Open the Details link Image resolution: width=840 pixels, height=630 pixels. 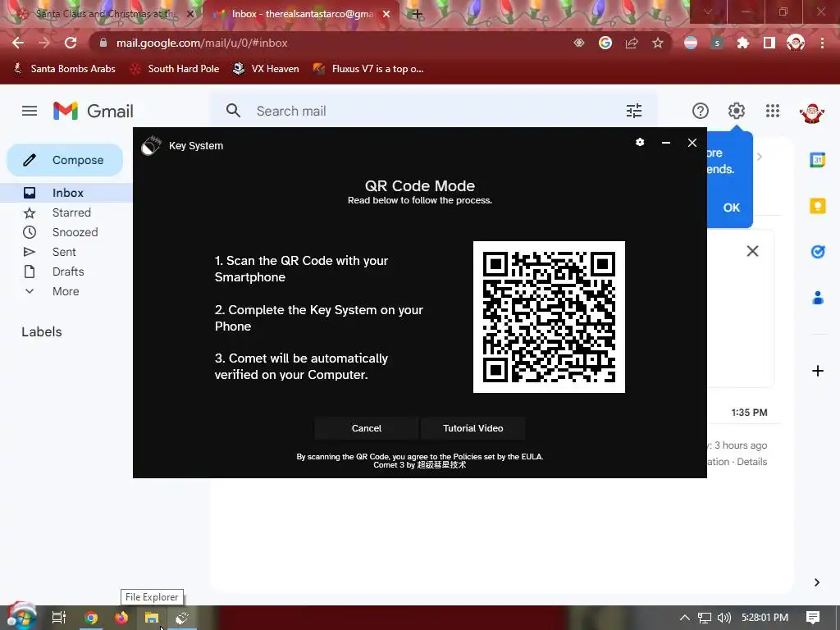751,462
